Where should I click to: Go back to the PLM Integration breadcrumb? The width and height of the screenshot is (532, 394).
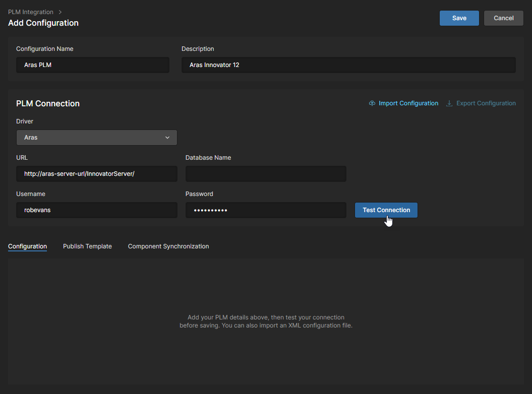tap(30, 12)
